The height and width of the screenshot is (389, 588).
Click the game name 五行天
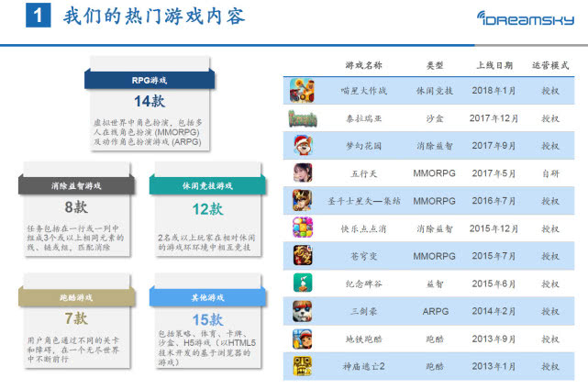[363, 173]
